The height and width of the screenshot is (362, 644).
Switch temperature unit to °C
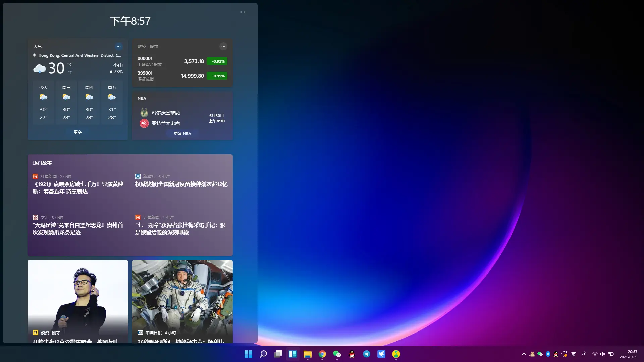pos(70,65)
